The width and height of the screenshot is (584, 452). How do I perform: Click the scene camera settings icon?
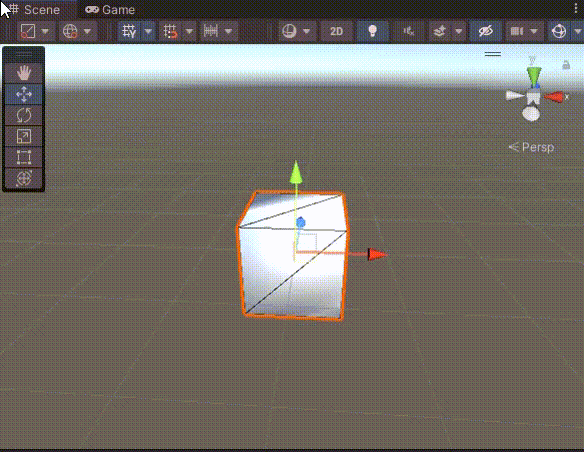517,31
